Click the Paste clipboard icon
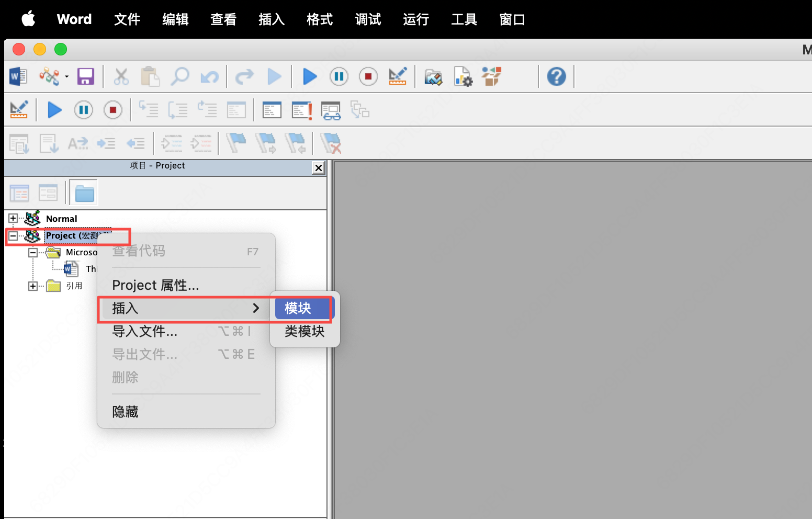Screen dimensions: 812x519 [x=150, y=76]
